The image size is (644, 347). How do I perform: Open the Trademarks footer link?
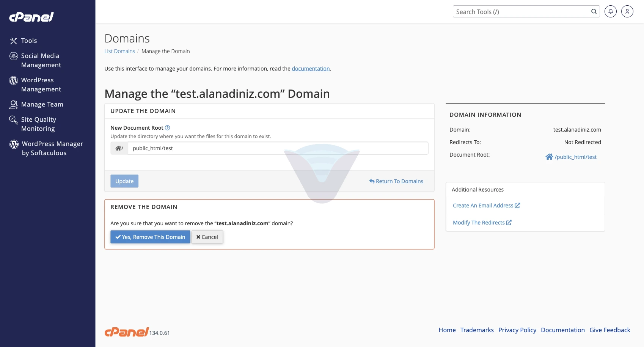(477, 330)
